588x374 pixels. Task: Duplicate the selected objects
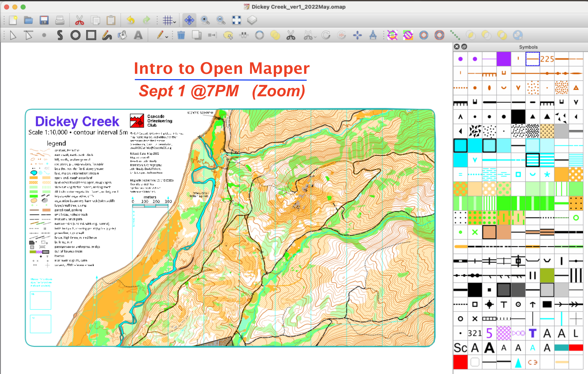coord(197,35)
